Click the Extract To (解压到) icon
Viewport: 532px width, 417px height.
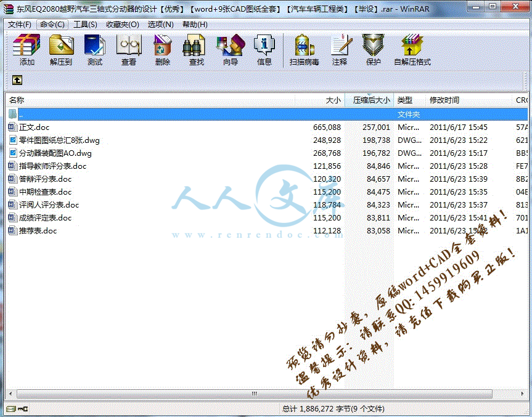click(61, 45)
